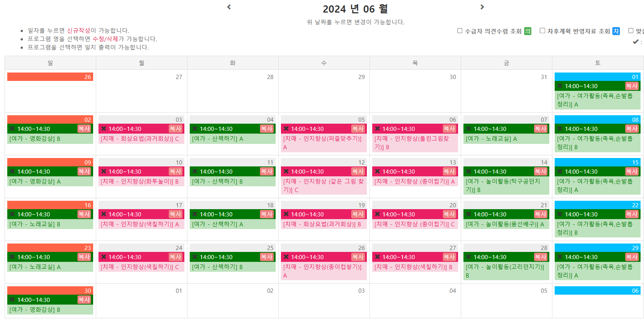Screen dimensions: 644x321
Task: Click the green 의 badge icon
Action: [528, 31]
